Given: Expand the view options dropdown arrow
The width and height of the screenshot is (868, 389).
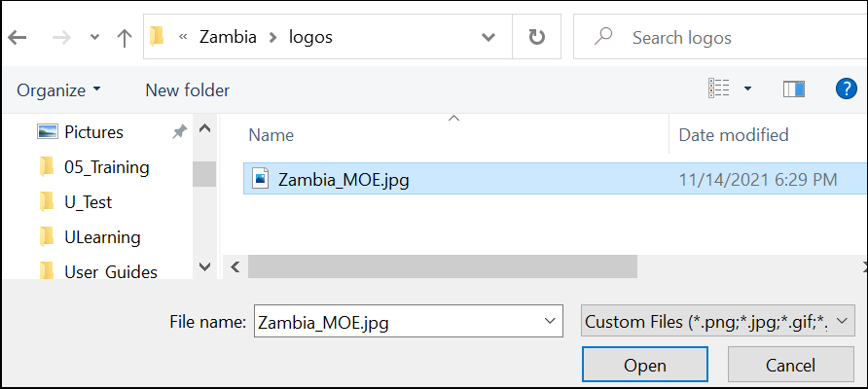Looking at the screenshot, I should click(747, 88).
